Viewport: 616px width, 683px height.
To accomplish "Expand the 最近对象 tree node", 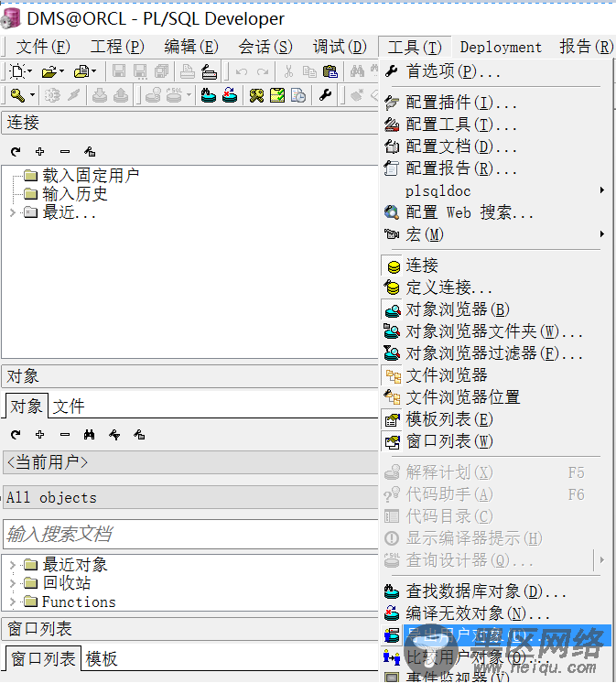I will 13,565.
